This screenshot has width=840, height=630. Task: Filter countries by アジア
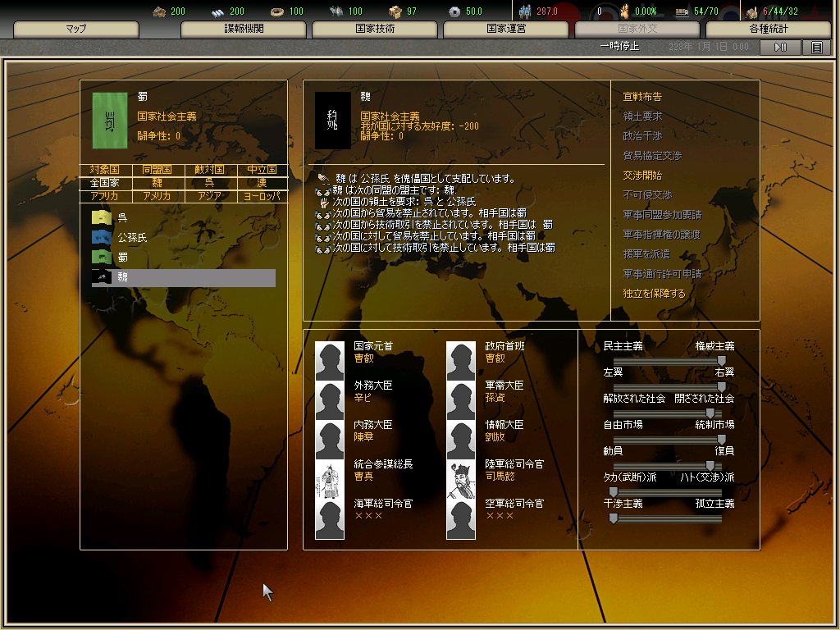pyautogui.click(x=209, y=196)
